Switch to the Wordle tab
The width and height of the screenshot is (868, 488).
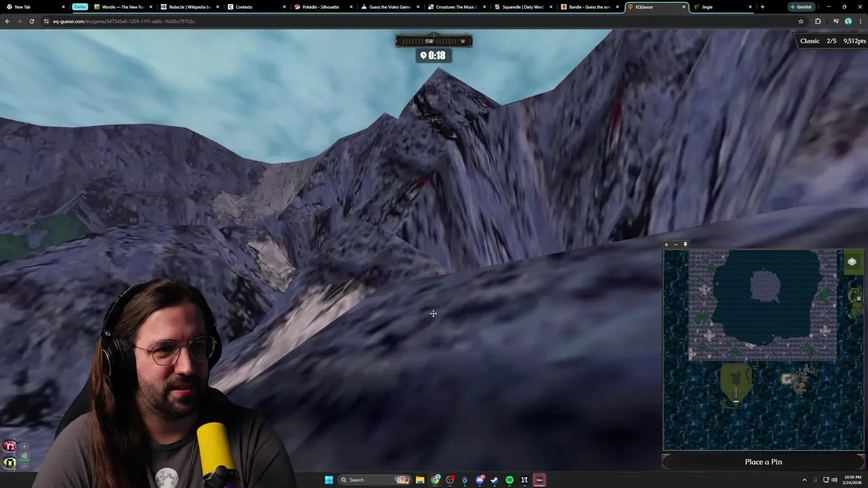[x=124, y=7]
